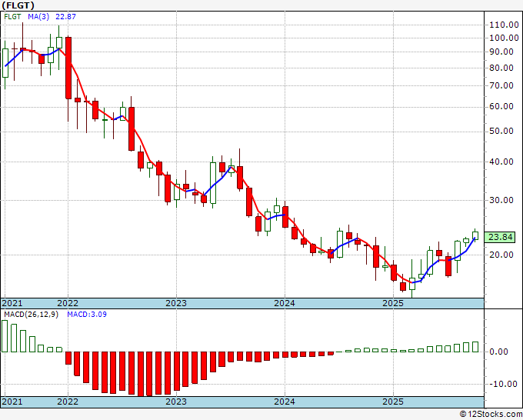523x420 pixels.
Task: Click the 2024 label on price chart axis
Action: [x=285, y=303]
